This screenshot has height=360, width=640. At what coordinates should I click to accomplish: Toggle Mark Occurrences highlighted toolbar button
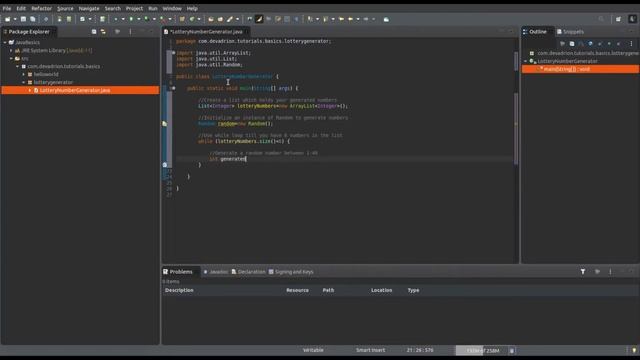pyautogui.click(x=259, y=19)
